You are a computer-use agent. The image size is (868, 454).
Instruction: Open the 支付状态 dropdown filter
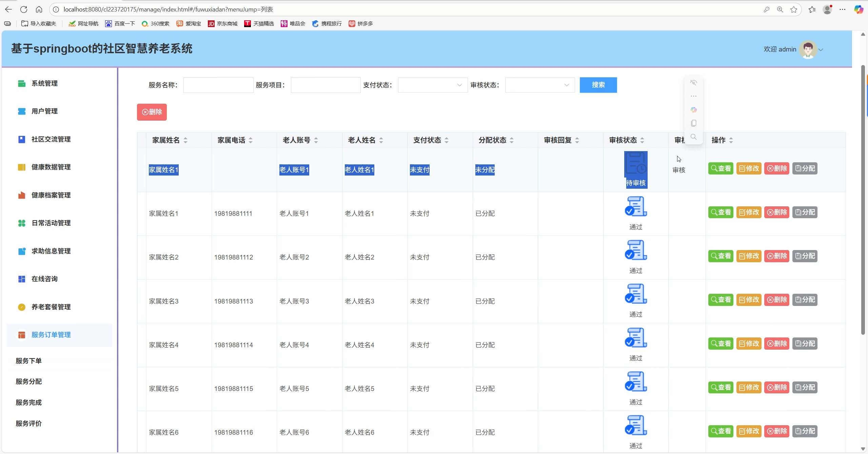click(x=432, y=85)
